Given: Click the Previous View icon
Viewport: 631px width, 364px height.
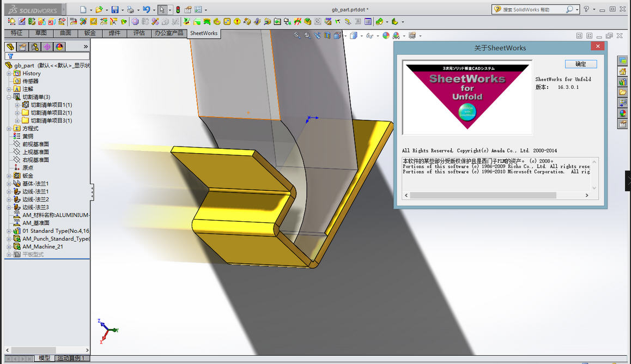Looking at the screenshot, I should click(318, 35).
